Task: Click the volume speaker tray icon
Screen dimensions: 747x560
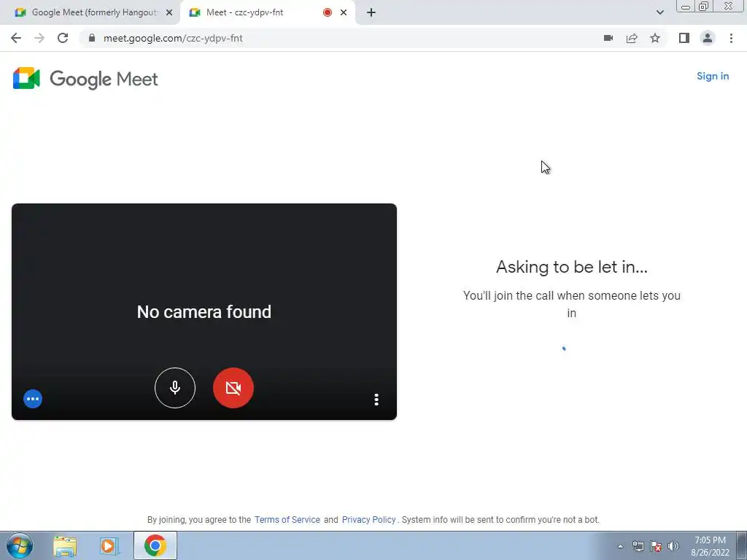Action: (673, 546)
